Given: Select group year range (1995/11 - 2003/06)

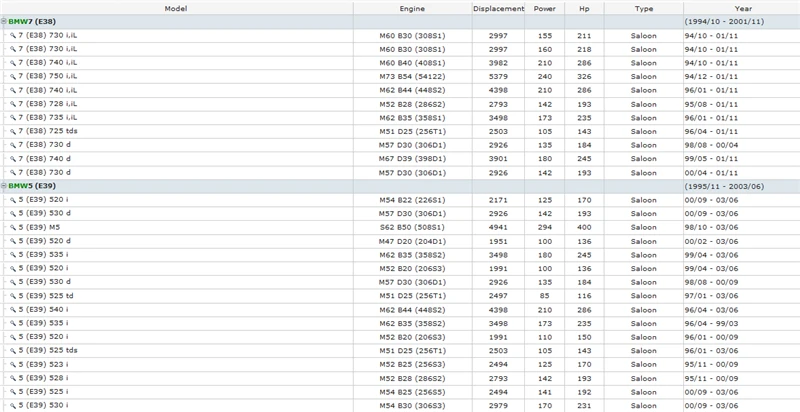Looking at the screenshot, I should pos(724,186).
